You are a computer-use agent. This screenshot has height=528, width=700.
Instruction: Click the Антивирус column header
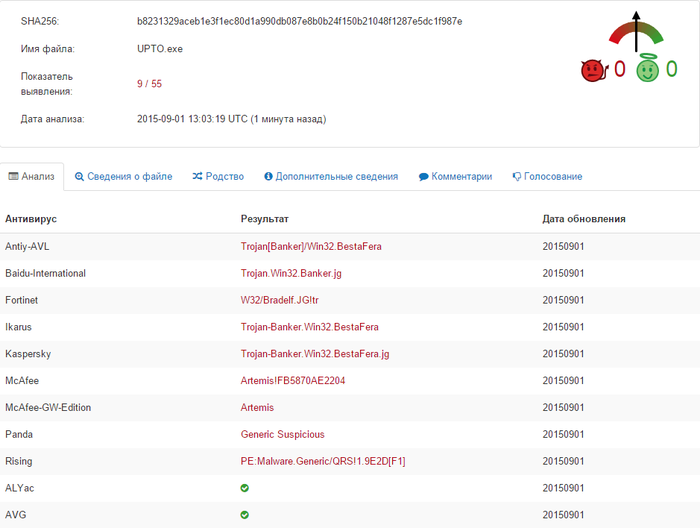pyautogui.click(x=31, y=219)
